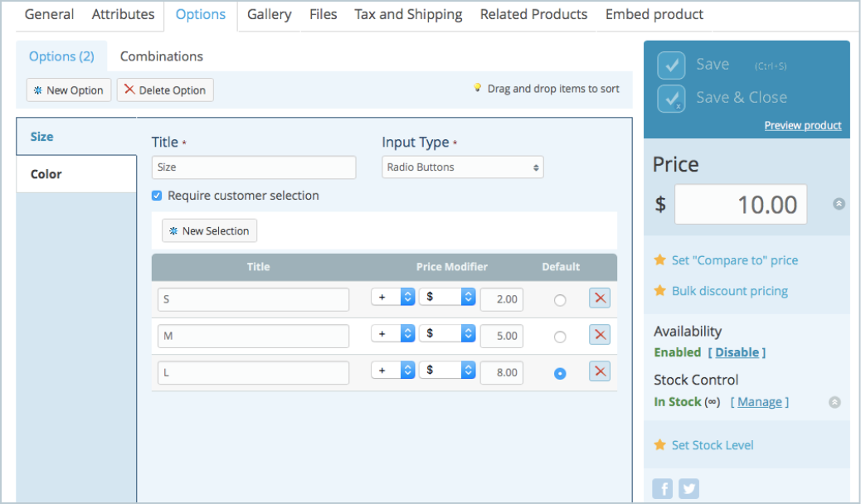Click the New Option button
This screenshot has height=504, width=861.
coord(69,90)
